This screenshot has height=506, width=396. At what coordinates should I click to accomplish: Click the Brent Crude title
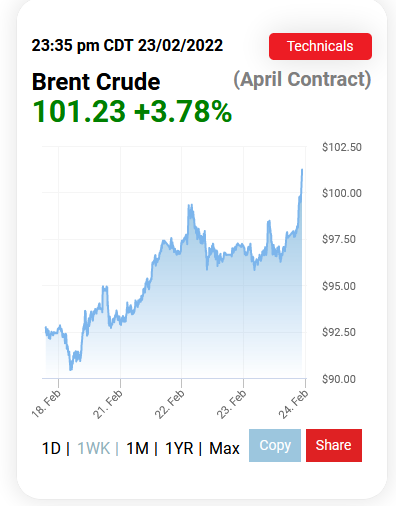(x=96, y=82)
